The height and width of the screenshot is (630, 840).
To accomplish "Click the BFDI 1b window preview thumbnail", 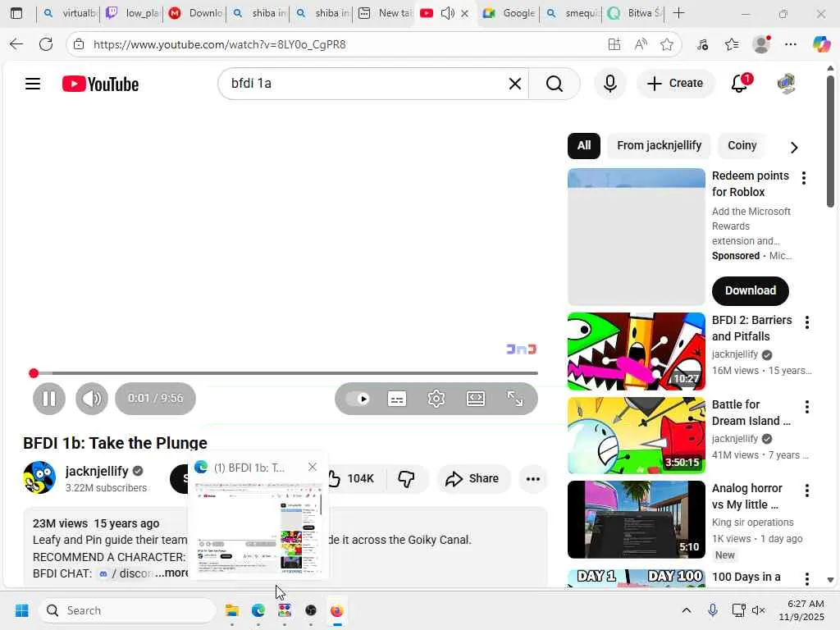I will tap(258, 528).
